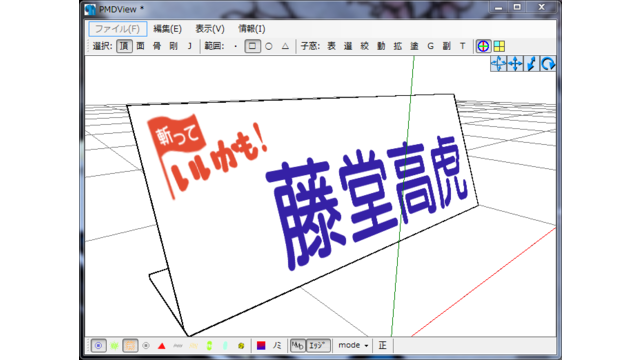The width and height of the screenshot is (640, 360).
Task: Toggle the エッジ edge button
Action: (318, 346)
